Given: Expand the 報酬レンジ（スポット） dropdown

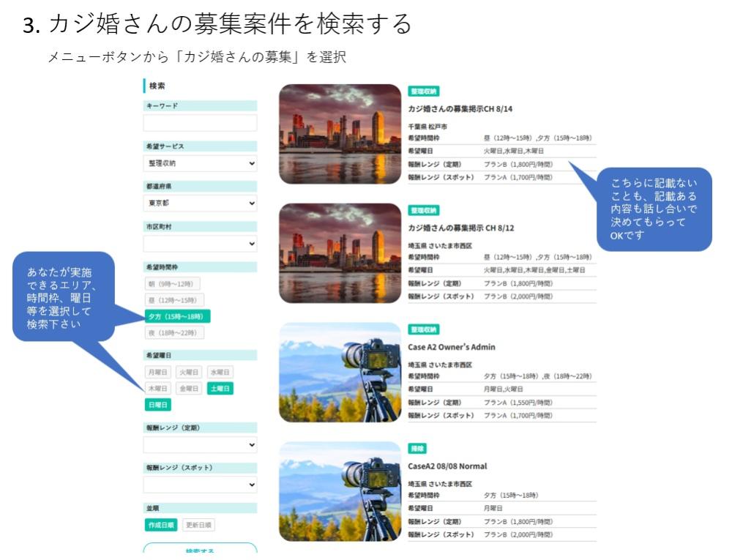Looking at the screenshot, I should (200, 484).
